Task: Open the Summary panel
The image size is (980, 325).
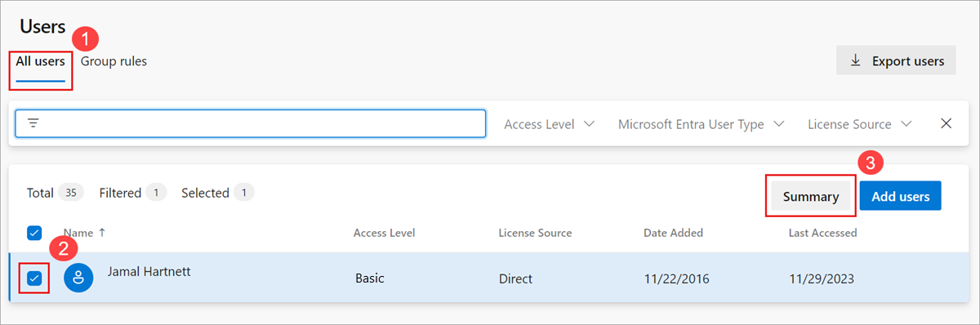Action: coord(811,196)
